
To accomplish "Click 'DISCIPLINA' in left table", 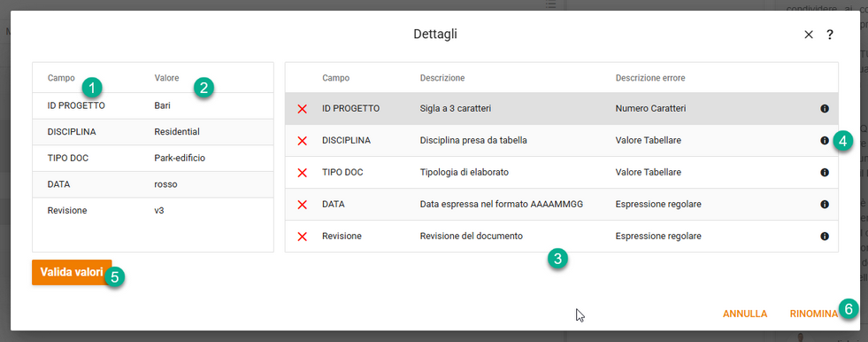I will 72,132.
